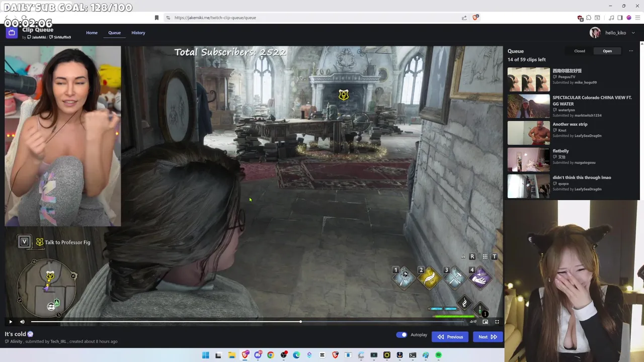Open File Explorer from the taskbar
Image resolution: width=644 pixels, height=362 pixels.
pyautogui.click(x=232, y=355)
